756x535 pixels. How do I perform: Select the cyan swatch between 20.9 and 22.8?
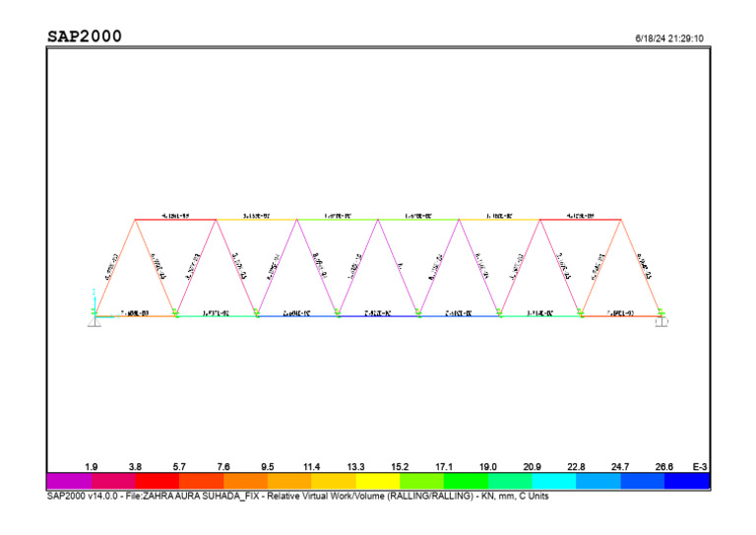pos(554,481)
